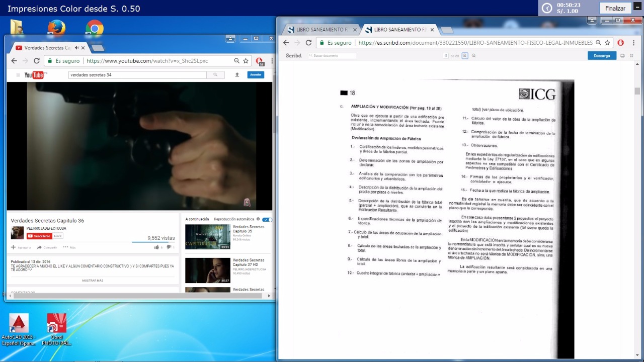Click the YouTube upload arrow icon
This screenshot has width=644, height=362.
pyautogui.click(x=237, y=75)
